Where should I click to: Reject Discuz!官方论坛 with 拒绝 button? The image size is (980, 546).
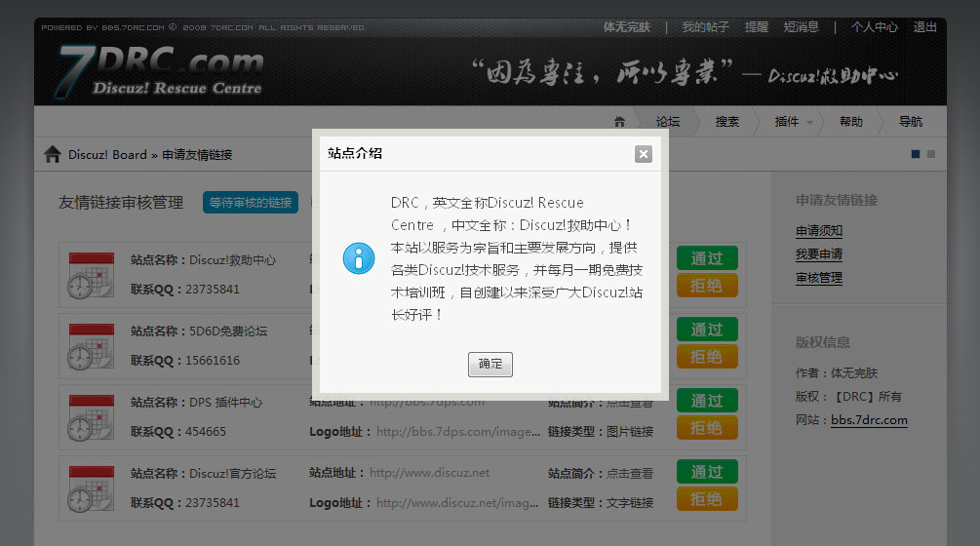point(707,499)
